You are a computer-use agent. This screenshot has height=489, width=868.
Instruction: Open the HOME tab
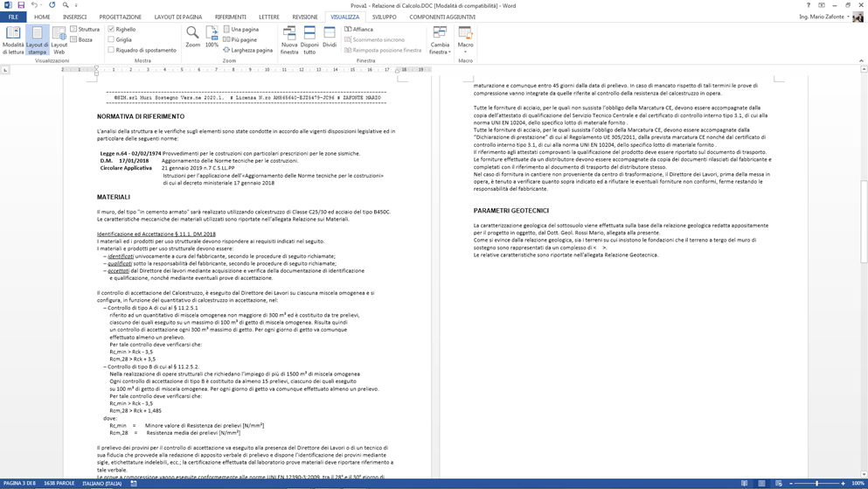42,17
